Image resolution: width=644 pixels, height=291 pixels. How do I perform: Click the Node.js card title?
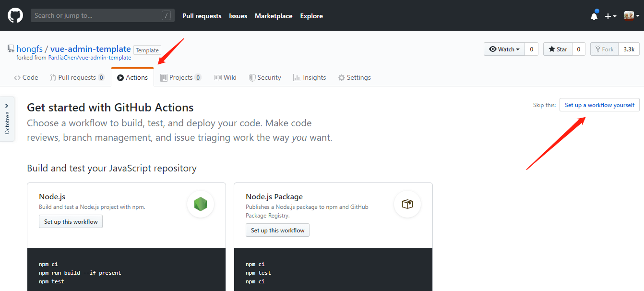point(52,196)
